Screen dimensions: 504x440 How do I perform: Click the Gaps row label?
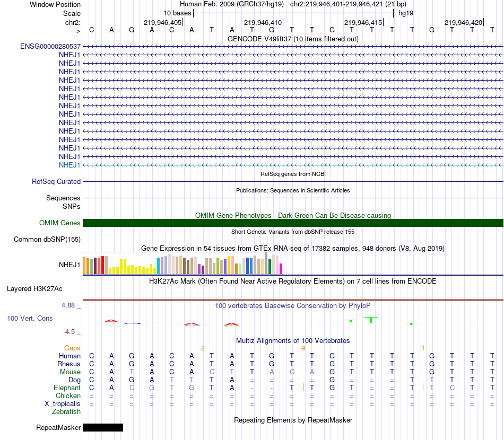[72, 348]
